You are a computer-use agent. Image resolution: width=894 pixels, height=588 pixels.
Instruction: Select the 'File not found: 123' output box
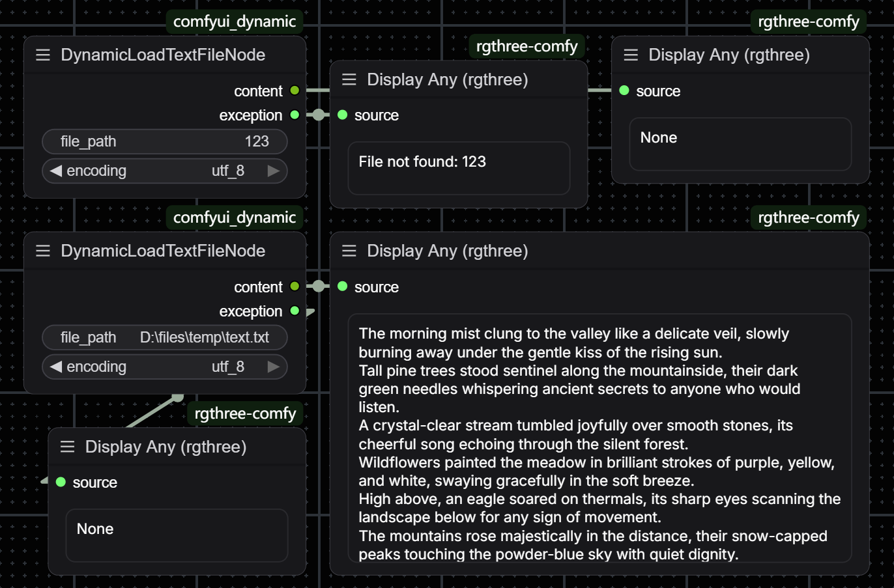click(x=459, y=168)
